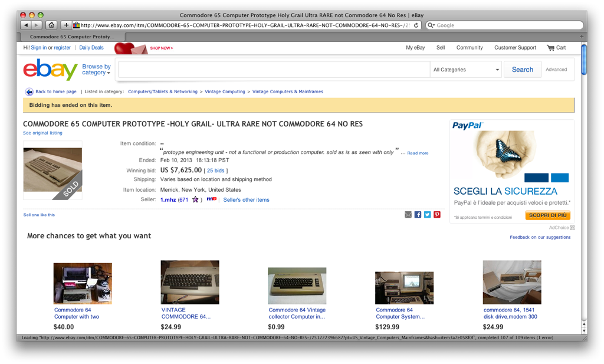604x364 pixels.
Task: Open the My eBay menu
Action: (x=415, y=48)
